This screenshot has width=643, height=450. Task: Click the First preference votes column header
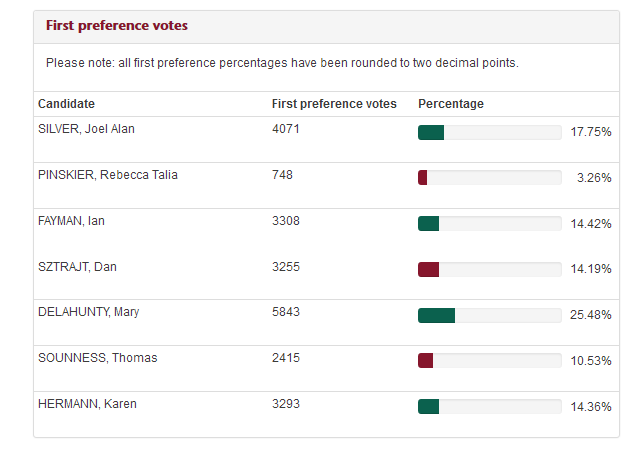(x=334, y=104)
